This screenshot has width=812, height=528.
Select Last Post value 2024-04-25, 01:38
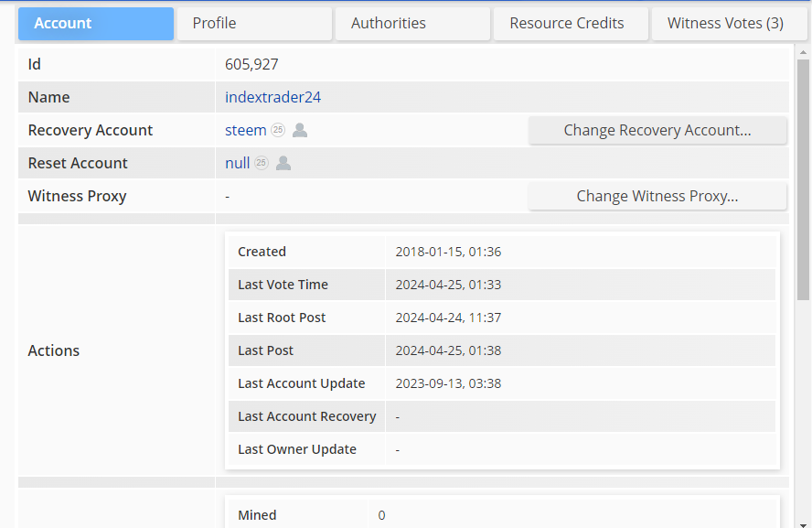click(448, 350)
